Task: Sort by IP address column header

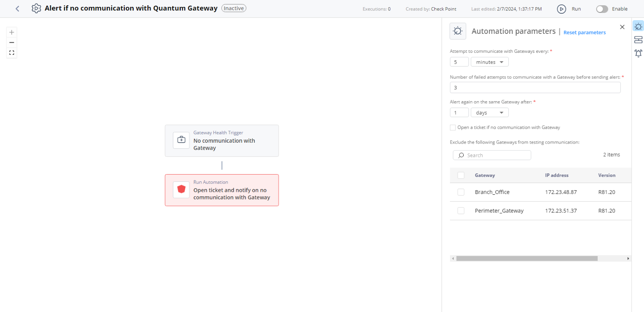Action: click(557, 175)
